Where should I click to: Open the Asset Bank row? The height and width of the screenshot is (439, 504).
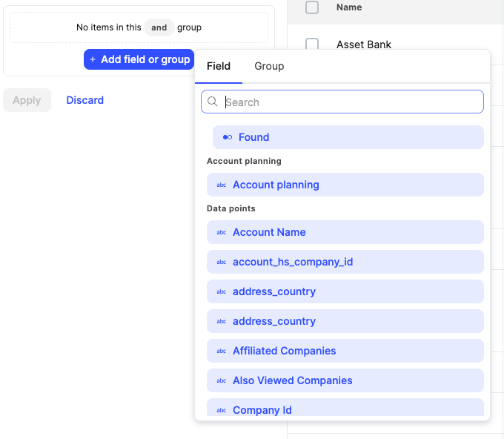point(364,44)
